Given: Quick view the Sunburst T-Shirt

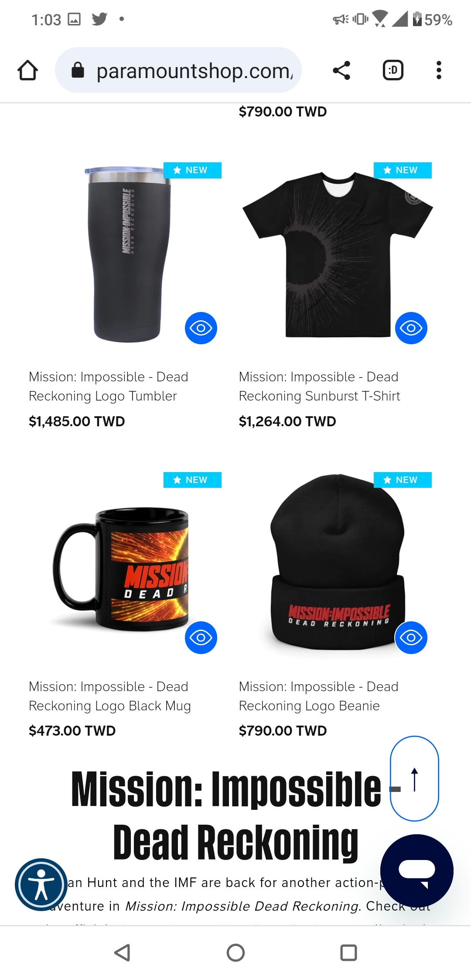Looking at the screenshot, I should pyautogui.click(x=411, y=328).
